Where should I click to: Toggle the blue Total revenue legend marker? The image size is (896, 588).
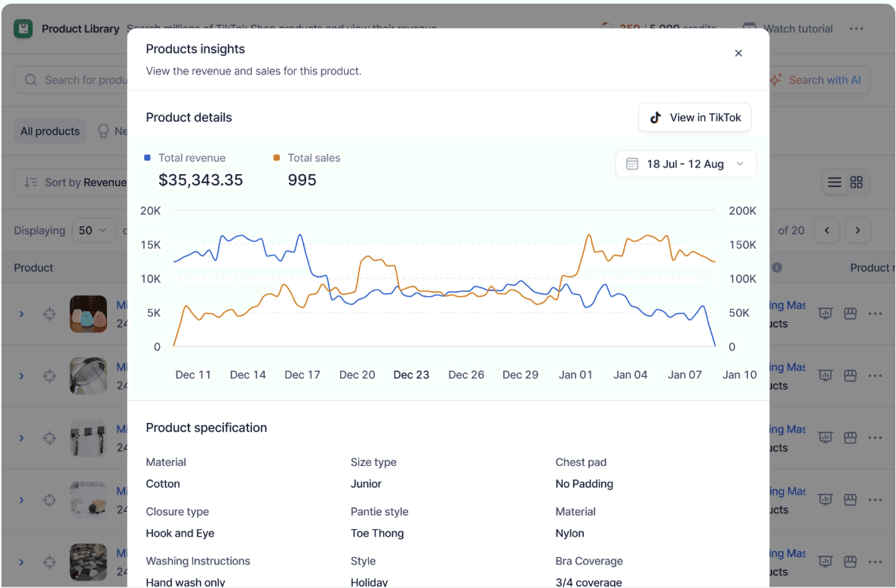(148, 158)
